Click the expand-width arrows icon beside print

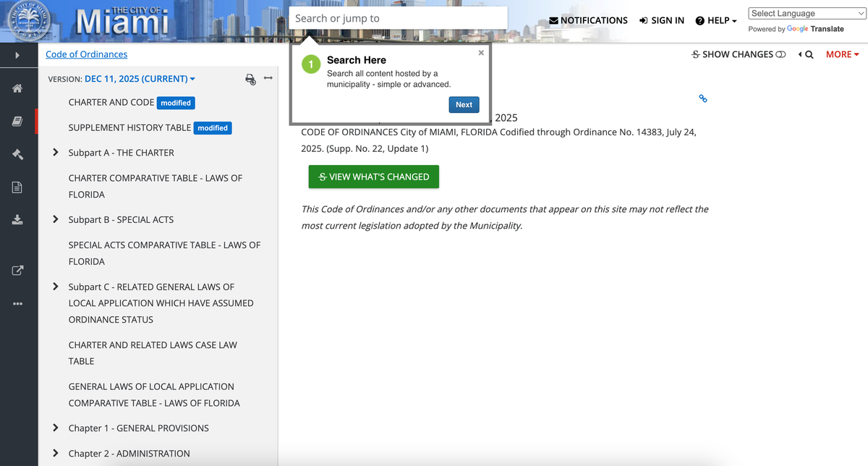tap(268, 79)
